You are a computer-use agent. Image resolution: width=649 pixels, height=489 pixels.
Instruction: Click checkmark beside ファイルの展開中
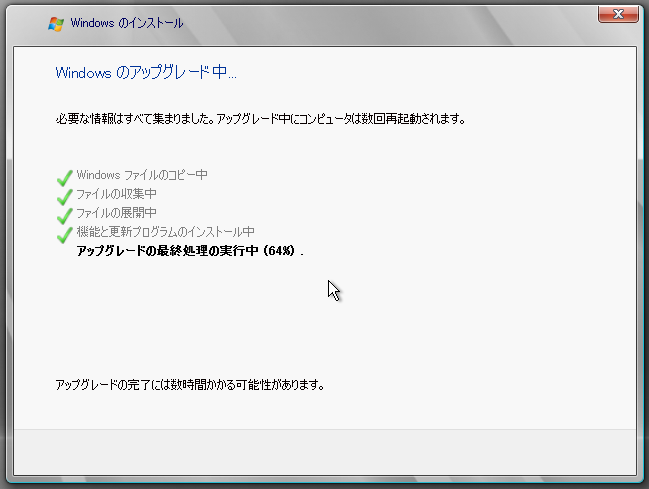pyautogui.click(x=65, y=216)
